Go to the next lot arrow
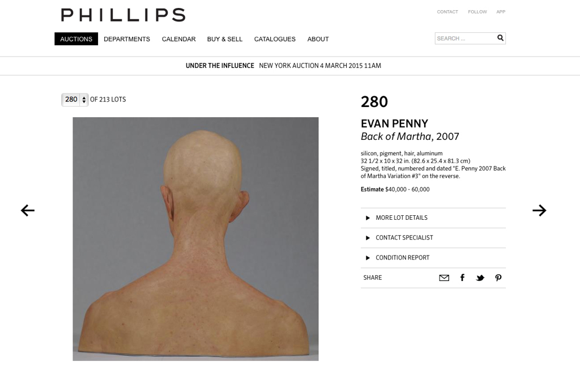Screen dimensions: 580x392 (x=539, y=210)
